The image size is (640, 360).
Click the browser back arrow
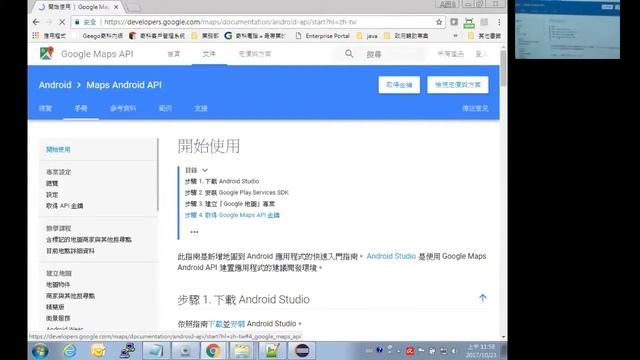pyautogui.click(x=36, y=22)
